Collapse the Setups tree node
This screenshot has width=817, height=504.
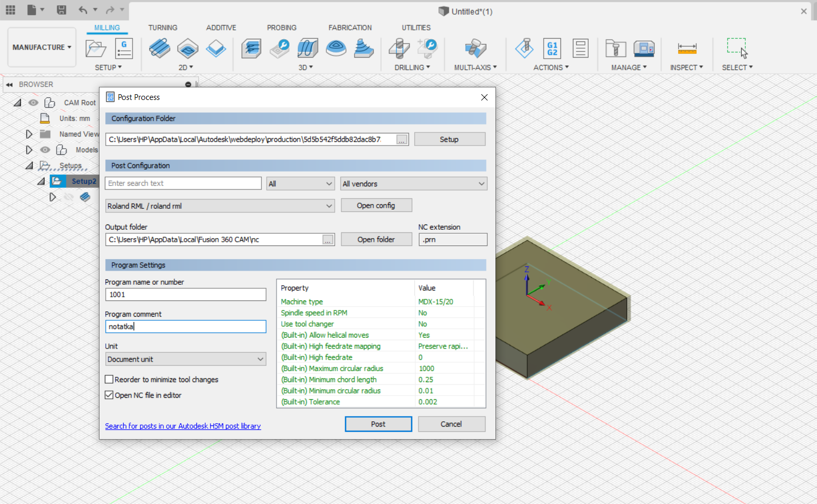pyautogui.click(x=29, y=165)
